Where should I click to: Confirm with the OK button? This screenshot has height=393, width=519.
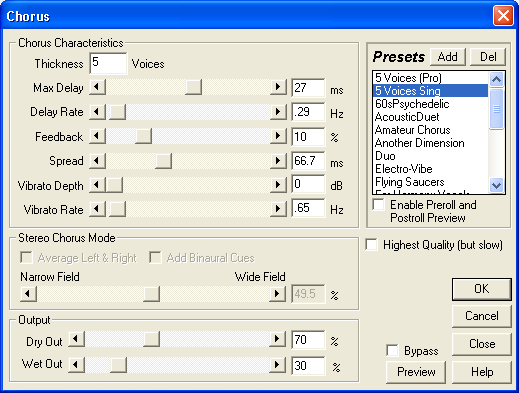tap(482, 289)
